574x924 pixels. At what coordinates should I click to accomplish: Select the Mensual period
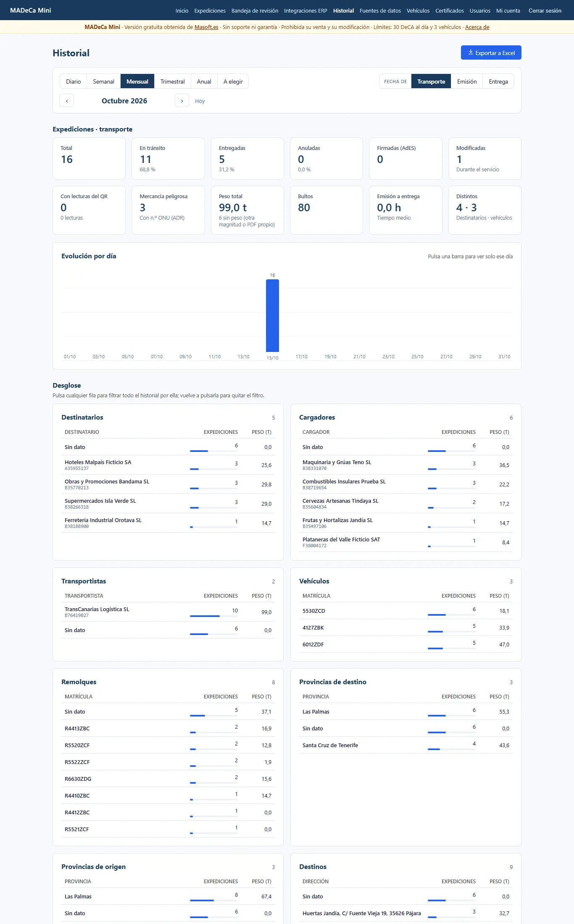137,81
